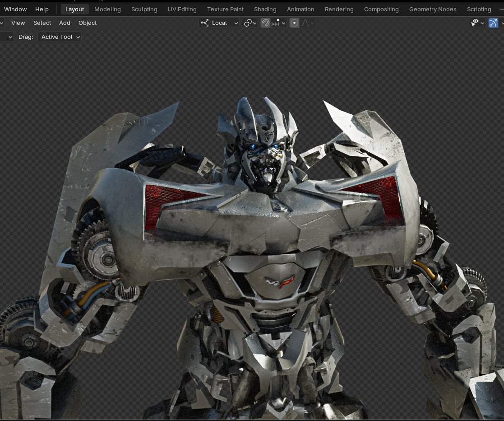This screenshot has width=504, height=421.
Task: Select the Compositing workspace tab
Action: point(381,9)
